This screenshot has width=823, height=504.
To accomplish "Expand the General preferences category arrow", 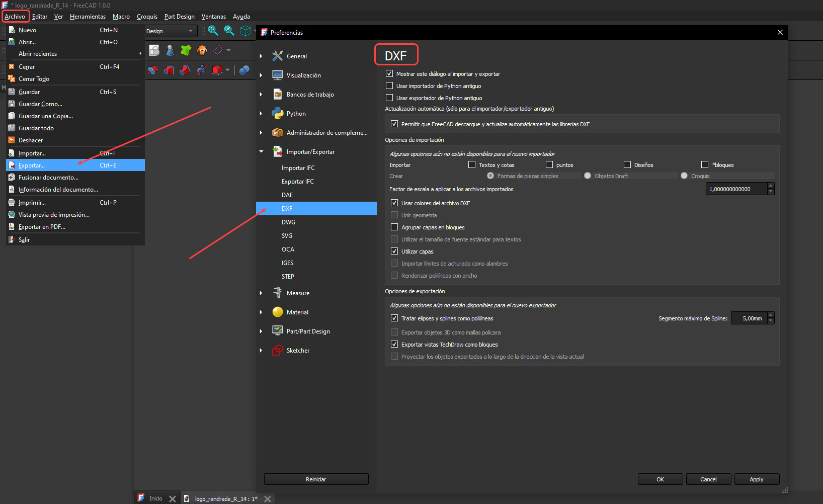I will tap(261, 56).
